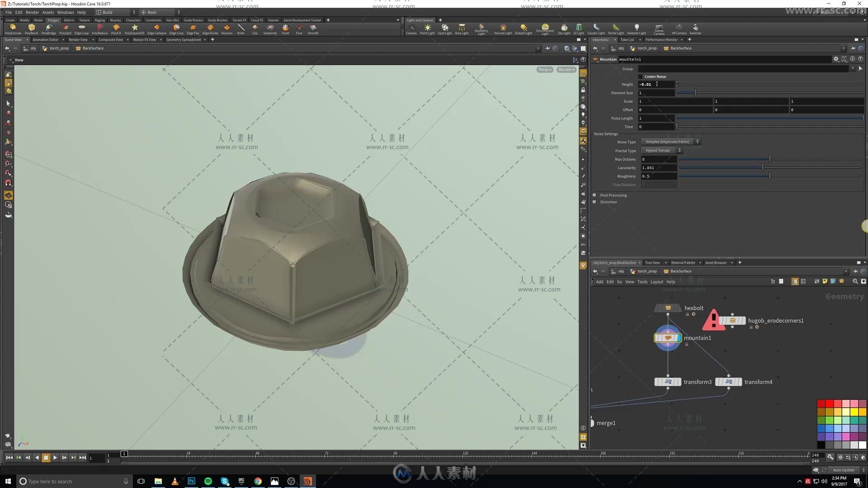Select the Smooth shelf tool
The height and width of the screenshot is (488, 868).
[x=313, y=29]
